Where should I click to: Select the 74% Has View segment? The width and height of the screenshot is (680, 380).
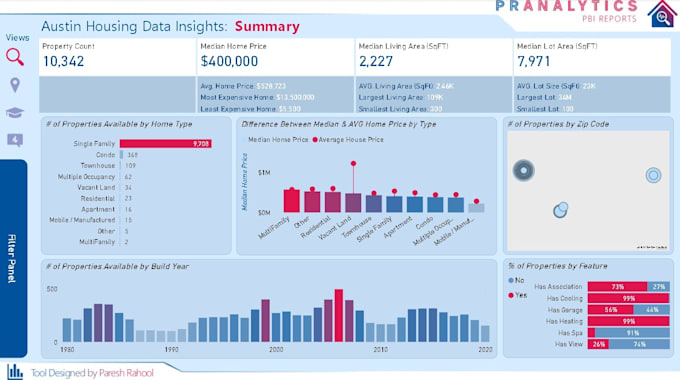click(639, 344)
